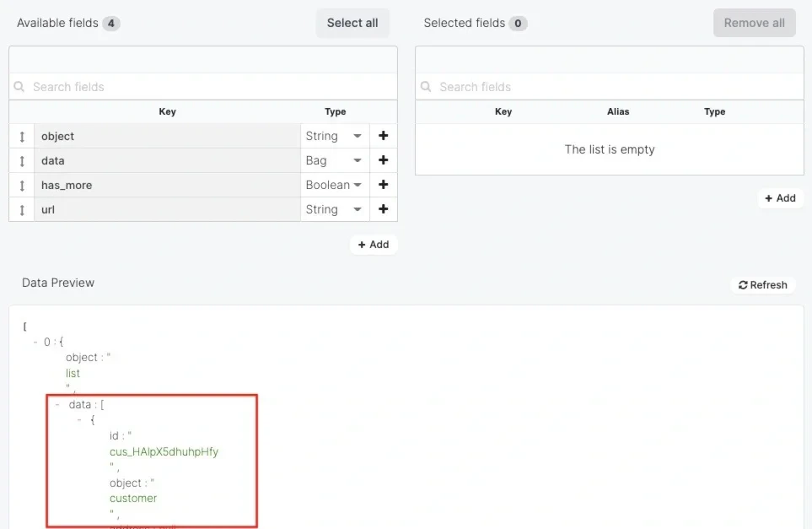Add the data field using its plus icon
Screen dimensions: 812x529
coord(383,160)
